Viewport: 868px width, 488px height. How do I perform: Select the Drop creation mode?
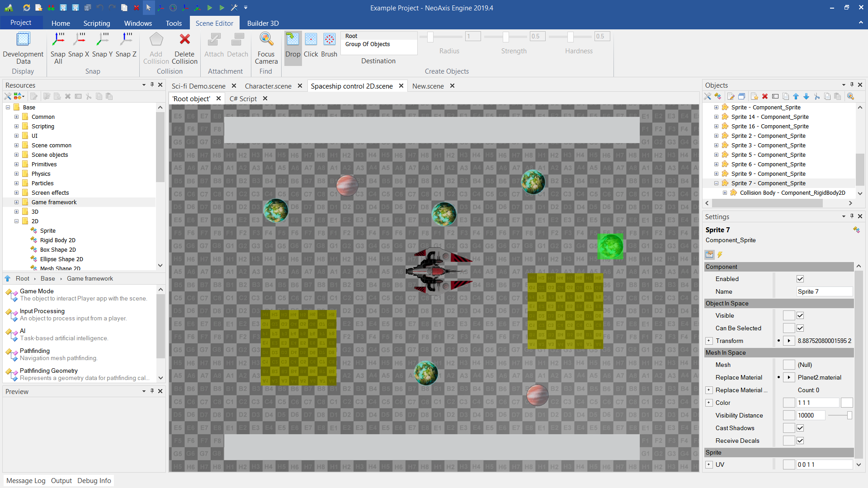click(x=292, y=40)
